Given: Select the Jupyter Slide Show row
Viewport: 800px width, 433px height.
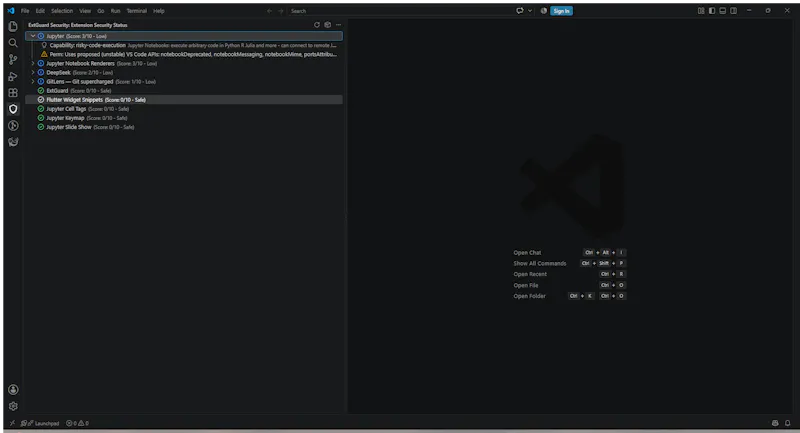Looking at the screenshot, I should [x=184, y=127].
